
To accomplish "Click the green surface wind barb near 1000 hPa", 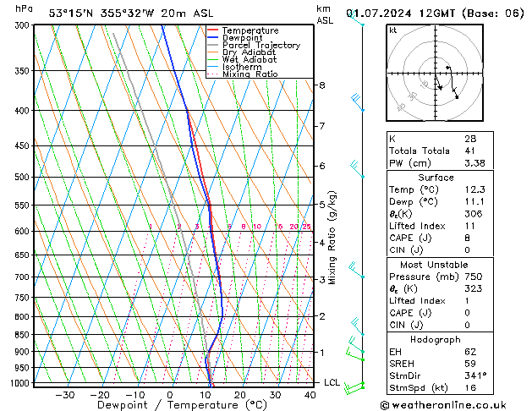I will tap(354, 387).
